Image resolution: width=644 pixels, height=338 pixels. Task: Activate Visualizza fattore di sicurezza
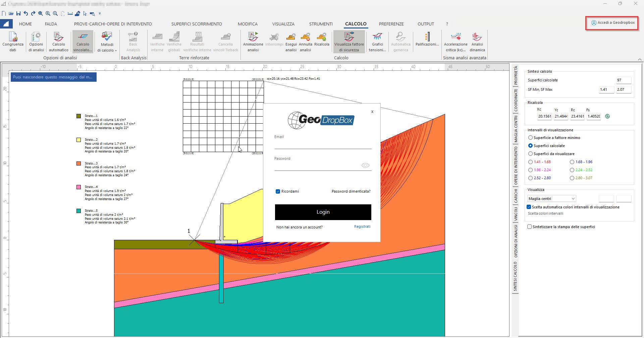[349, 41]
